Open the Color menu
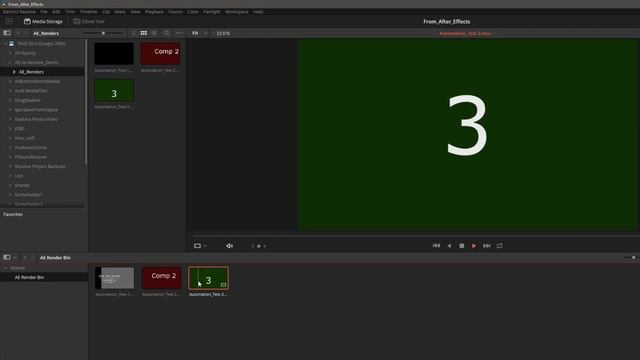This screenshot has height=360, width=640. [193, 12]
